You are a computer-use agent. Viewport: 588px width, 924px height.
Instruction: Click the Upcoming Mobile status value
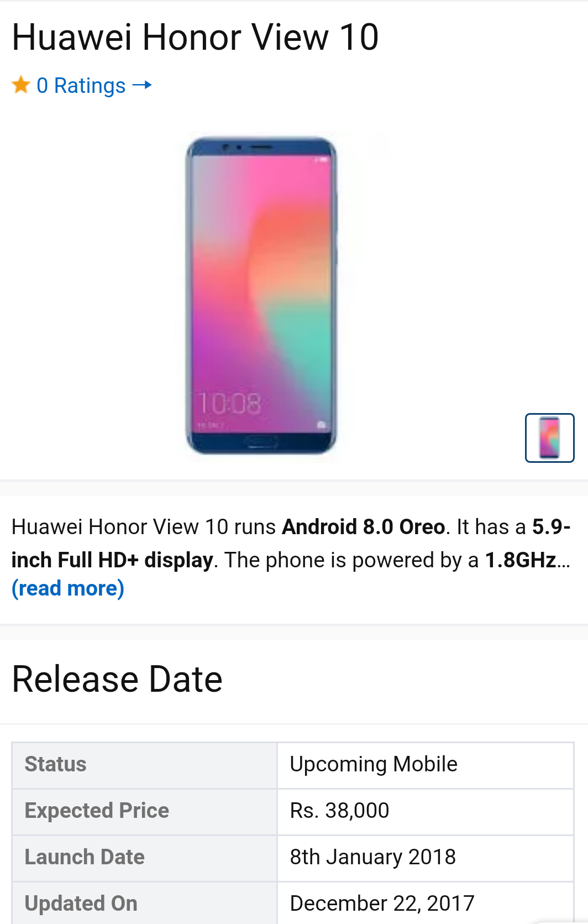pos(374,764)
